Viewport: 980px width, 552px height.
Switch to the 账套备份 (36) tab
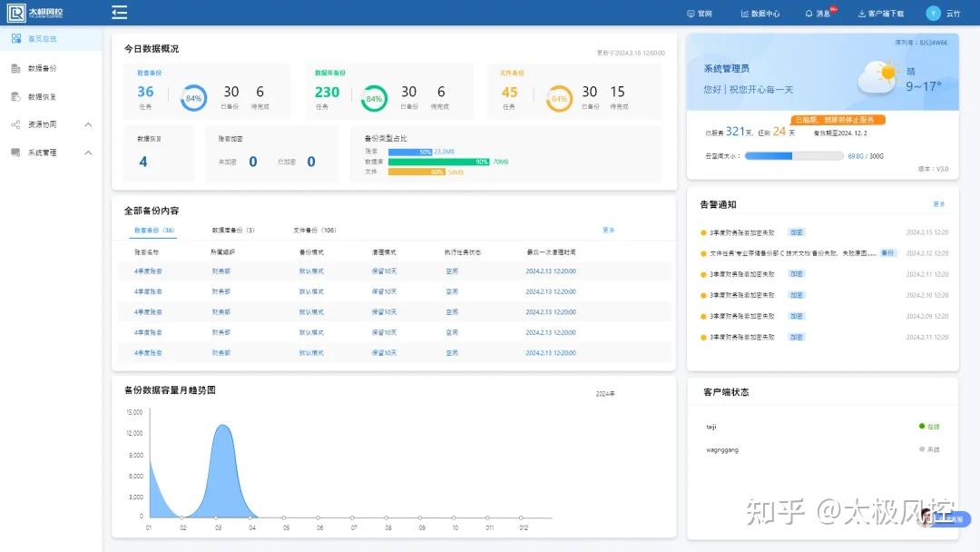click(x=153, y=231)
